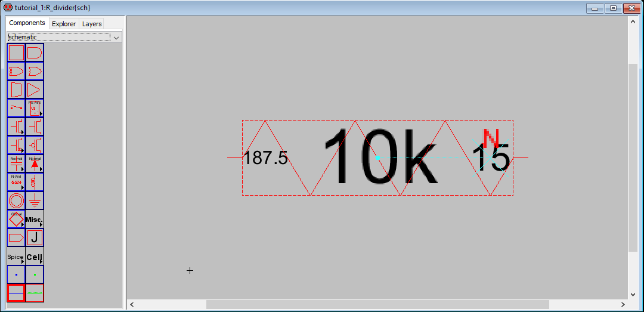The height and width of the screenshot is (312, 644).
Task: Select the ground symbol component
Action: 35,200
